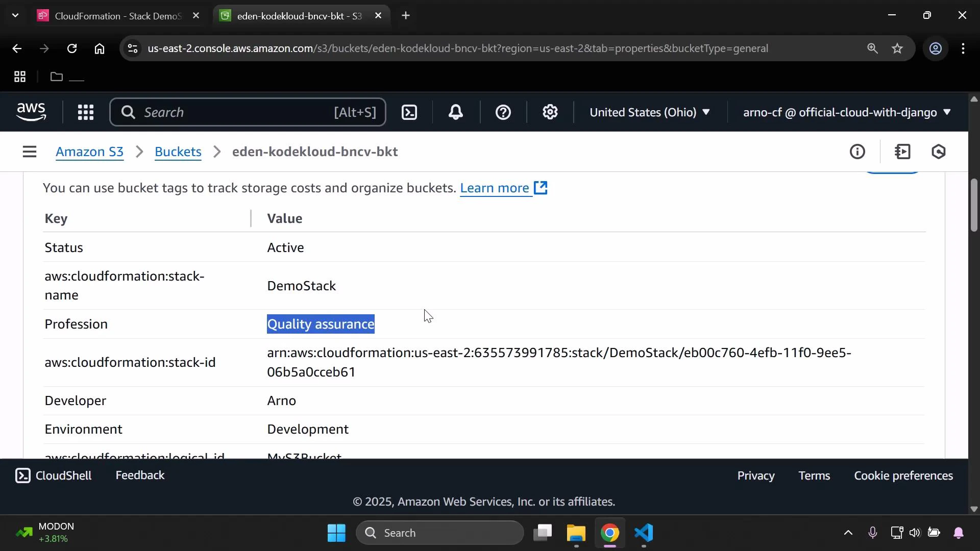Open Task View on the taskbar

543,533
